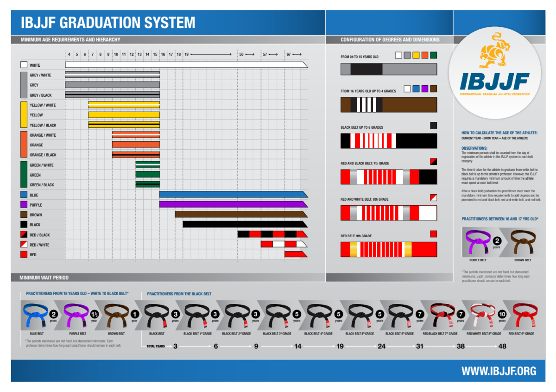Click the total years value 31
556x392 pixels.
[420, 346]
